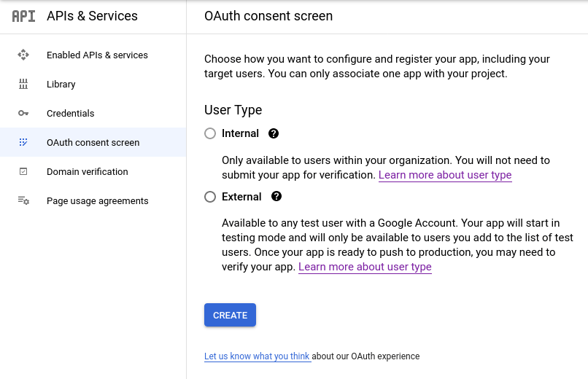This screenshot has height=379, width=588.
Task: Click the API logo icon
Action: (23, 16)
